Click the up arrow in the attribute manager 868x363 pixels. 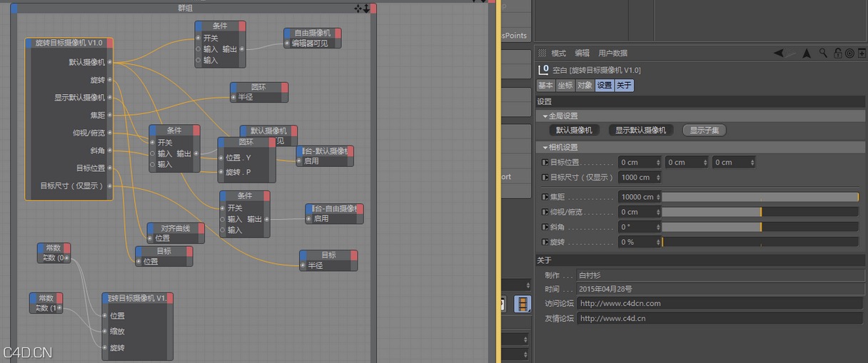(807, 53)
